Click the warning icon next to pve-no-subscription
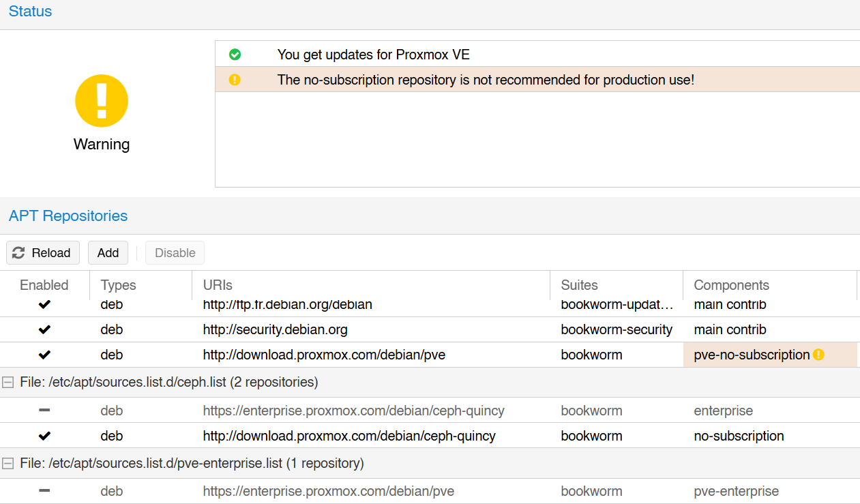The width and height of the screenshot is (860, 504). coord(819,355)
